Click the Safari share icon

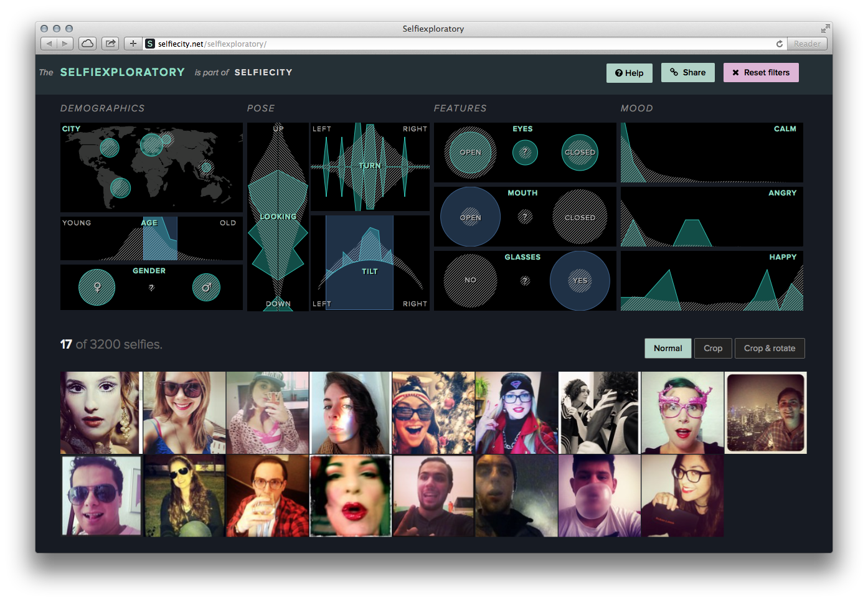coord(110,44)
